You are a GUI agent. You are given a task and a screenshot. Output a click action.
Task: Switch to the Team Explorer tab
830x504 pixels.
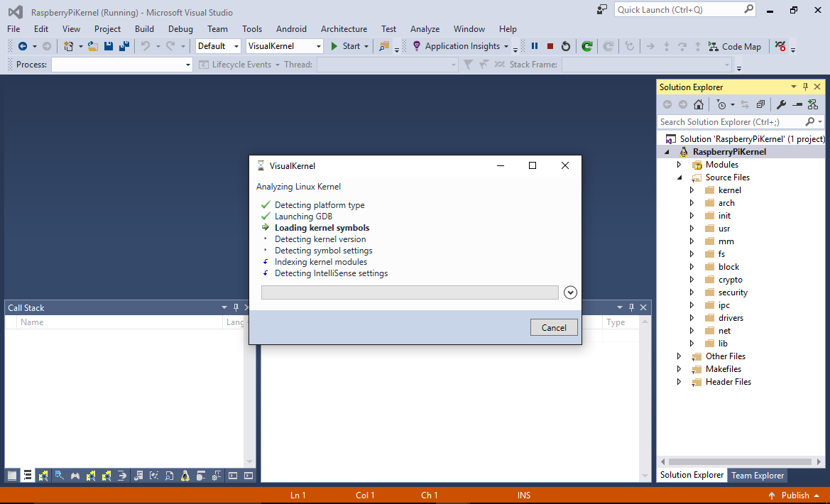tap(758, 476)
